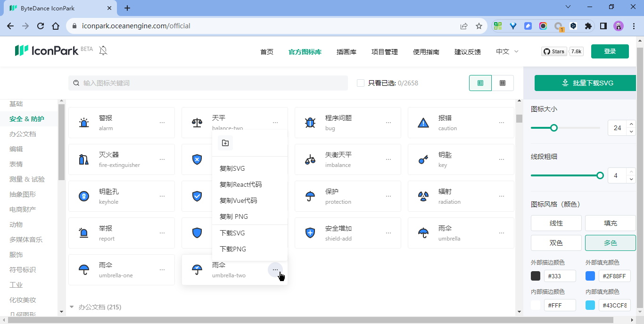Select the bug icon

[310, 123]
